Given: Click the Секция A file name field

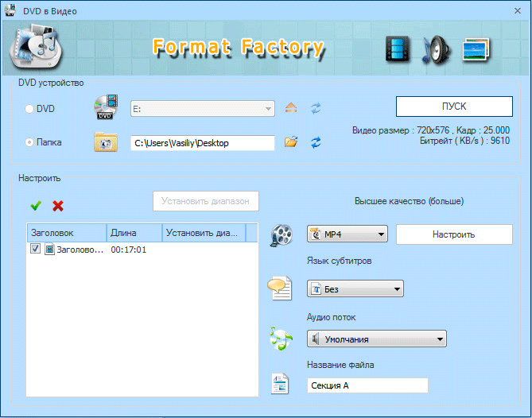Looking at the screenshot, I should (x=367, y=385).
